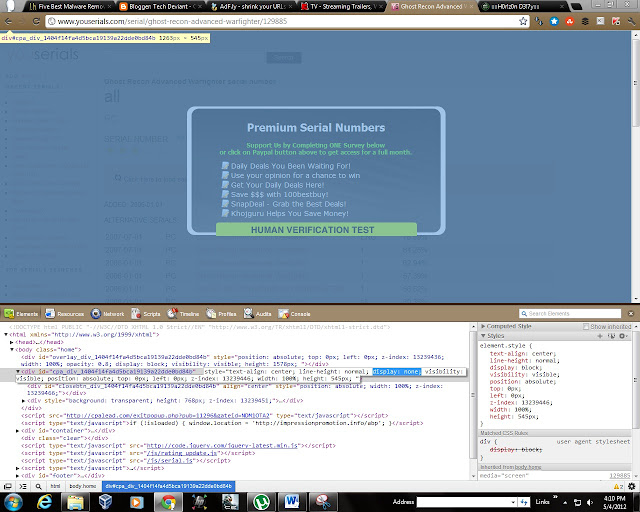Open Chrome wrench menu
Screen dimensions: 640x512
631,21
